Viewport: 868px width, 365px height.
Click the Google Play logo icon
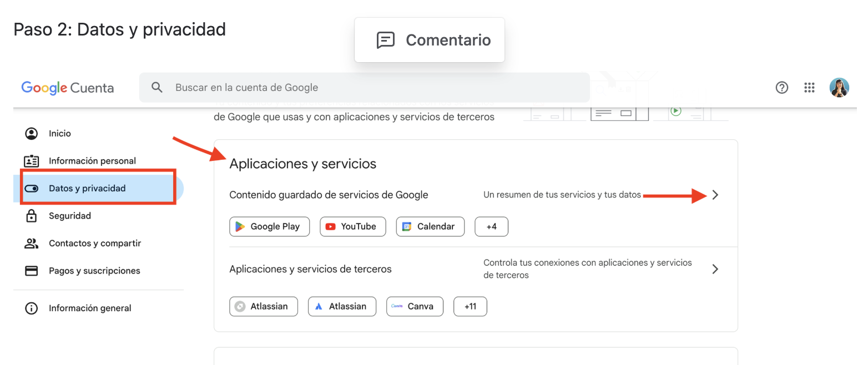pos(240,226)
